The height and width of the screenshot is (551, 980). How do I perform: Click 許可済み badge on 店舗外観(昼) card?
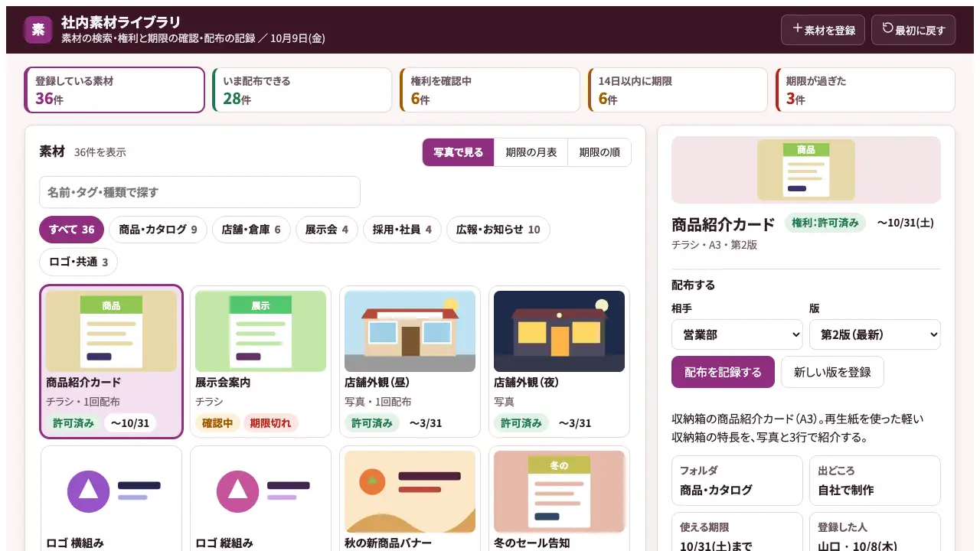[x=372, y=422]
